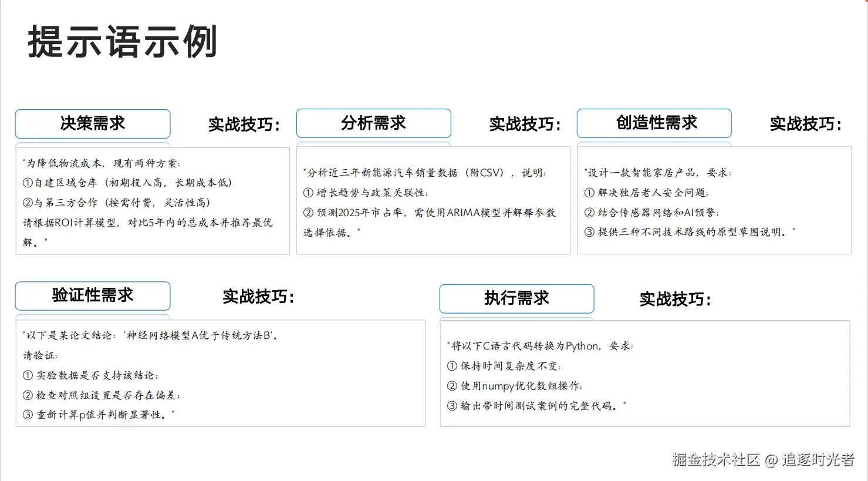This screenshot has height=481, width=868.
Task: Select the 验证性需求 label box
Action: 93,296
